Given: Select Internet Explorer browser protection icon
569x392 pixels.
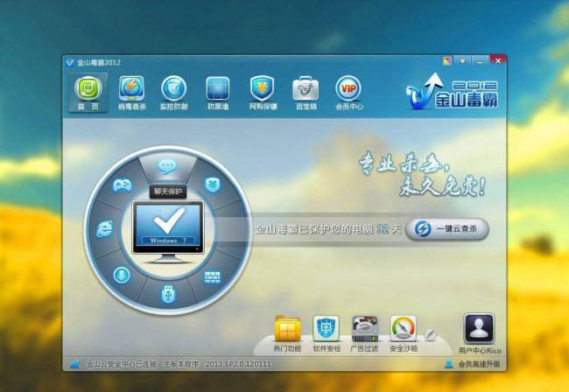Looking at the screenshot, I should (105, 229).
